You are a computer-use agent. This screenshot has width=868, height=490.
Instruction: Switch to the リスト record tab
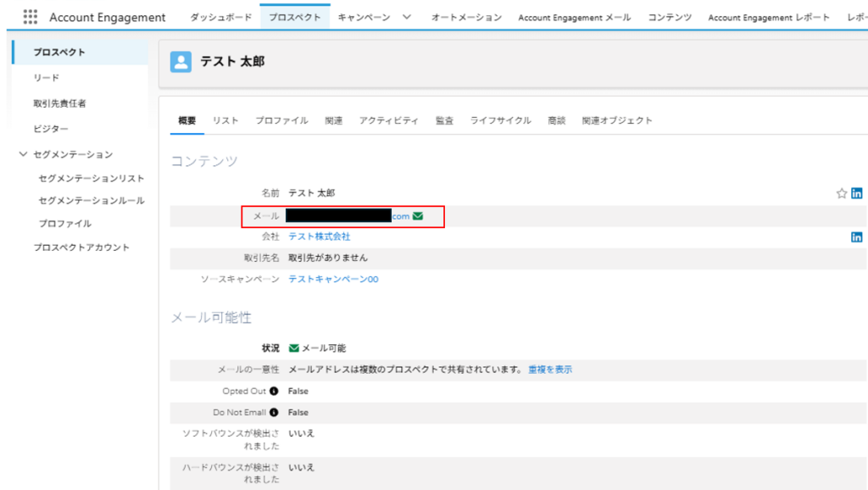pos(225,120)
